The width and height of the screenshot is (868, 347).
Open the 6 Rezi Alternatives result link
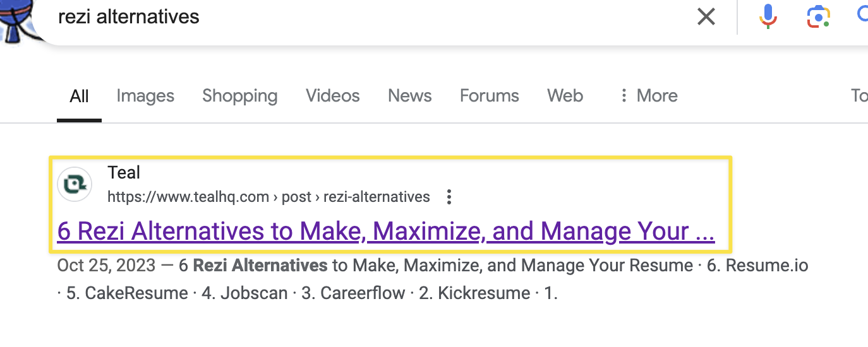386,232
